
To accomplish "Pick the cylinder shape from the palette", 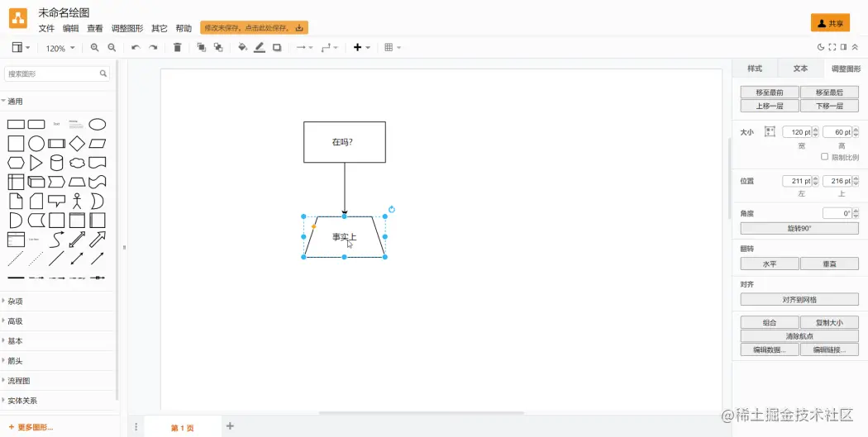I will (x=56, y=163).
